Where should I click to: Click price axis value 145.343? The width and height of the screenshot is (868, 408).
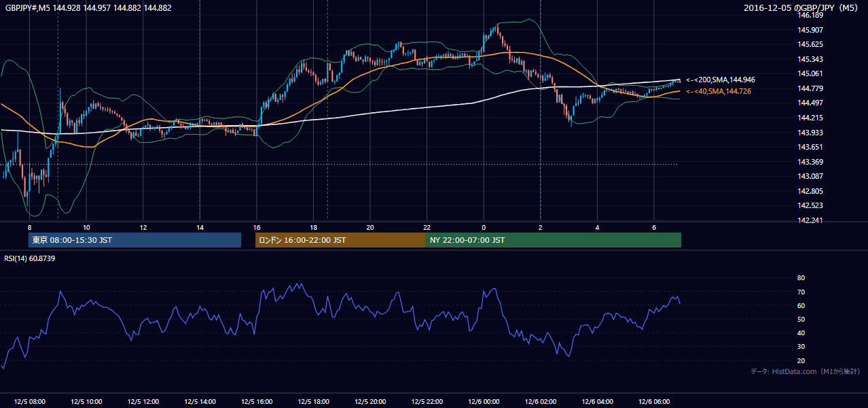tap(810, 59)
